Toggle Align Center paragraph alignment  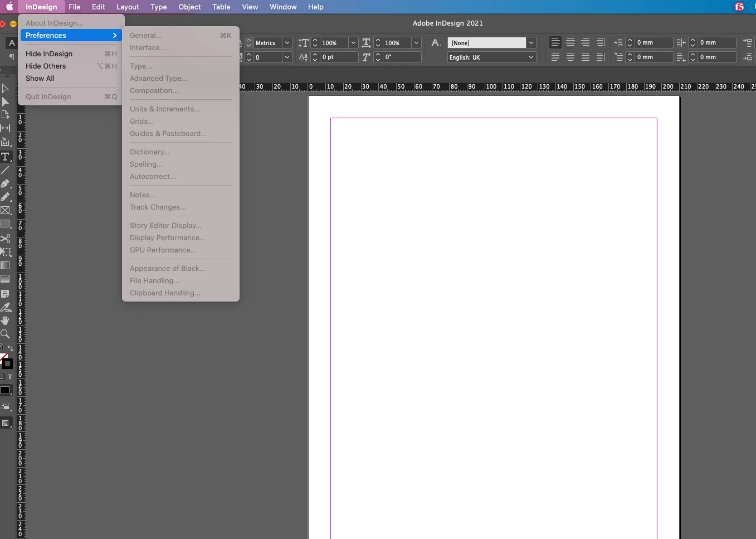[x=570, y=42]
